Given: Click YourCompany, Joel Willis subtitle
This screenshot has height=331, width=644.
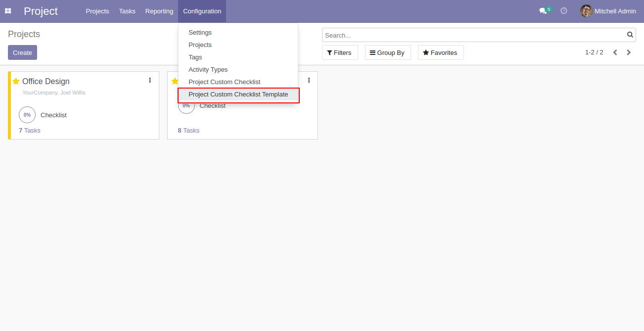Looking at the screenshot, I should tap(54, 93).
